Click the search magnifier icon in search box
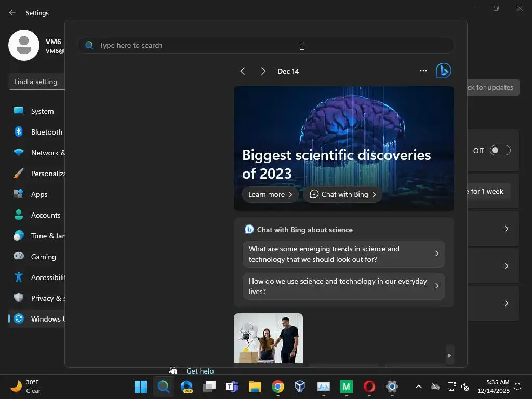Viewport: 532px width, 399px height. click(x=89, y=45)
